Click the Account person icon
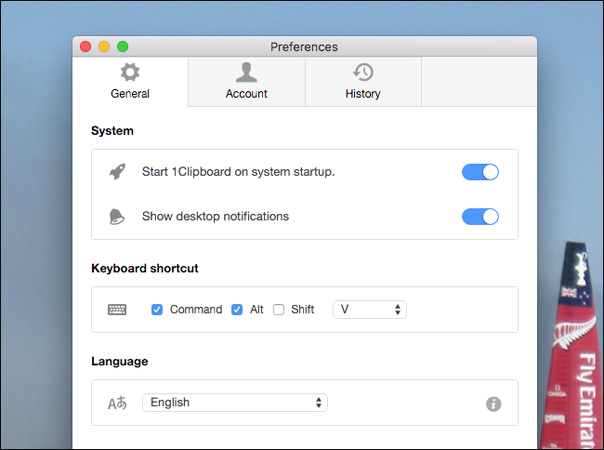This screenshot has width=604, height=450. (246, 73)
